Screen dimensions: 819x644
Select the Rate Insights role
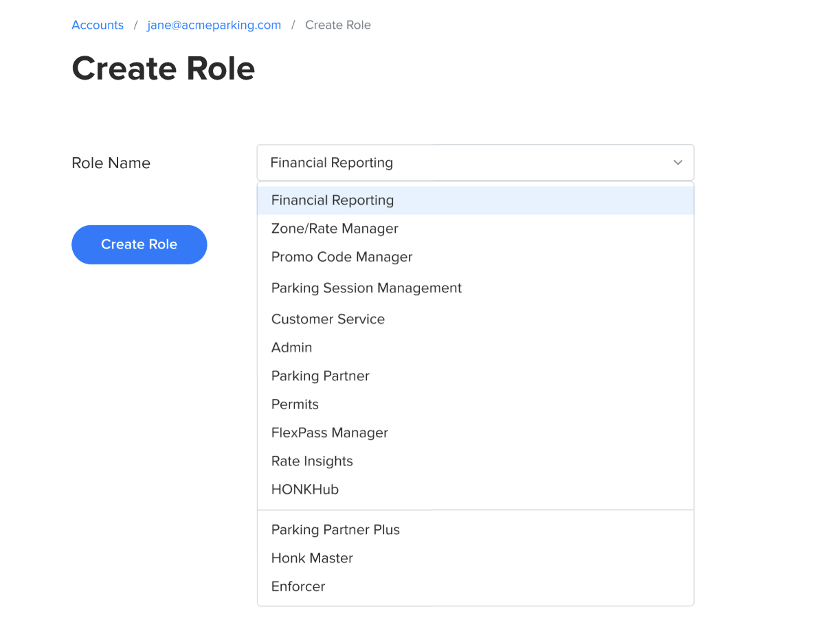click(312, 461)
